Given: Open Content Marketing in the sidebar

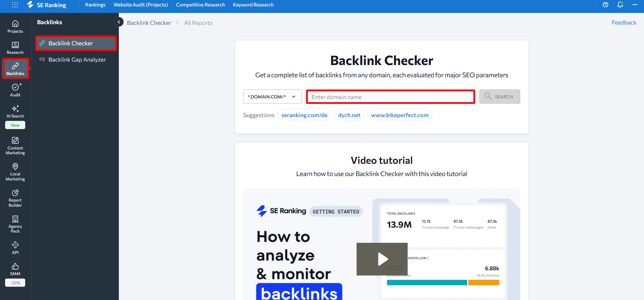Looking at the screenshot, I should [x=15, y=146].
